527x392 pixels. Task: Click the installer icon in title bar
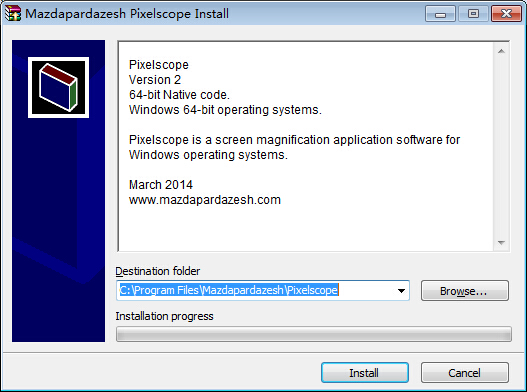click(x=13, y=13)
